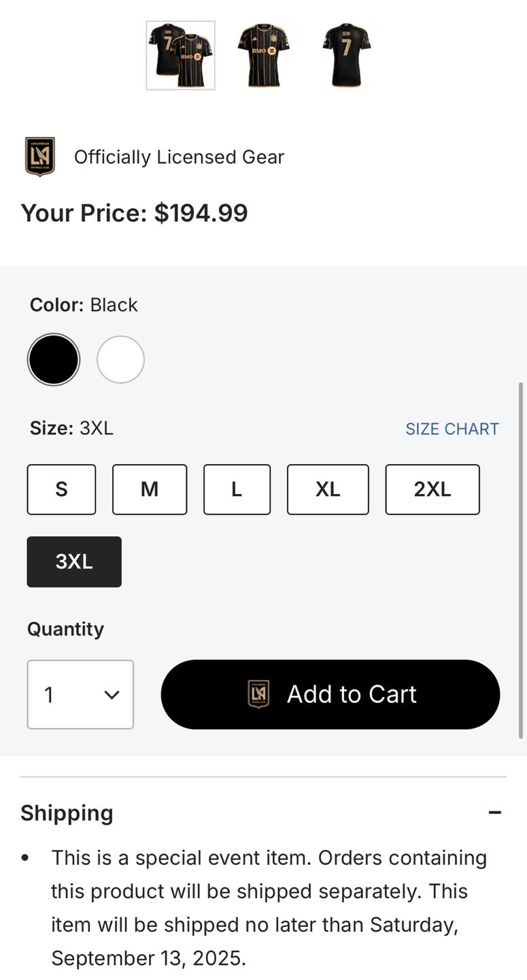
Task: Choose the White color swatch
Action: 120,359
